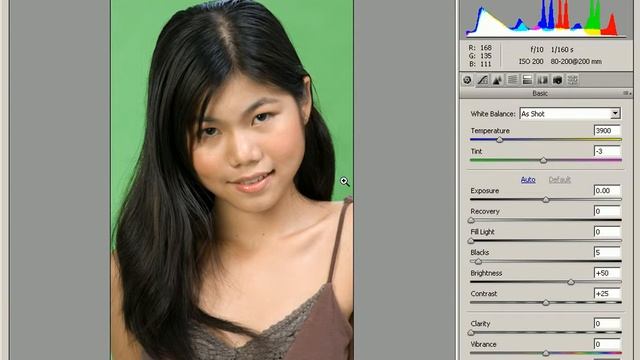Click the 'B: 111' color readout
This screenshot has width=640, height=360.
tap(480, 64)
